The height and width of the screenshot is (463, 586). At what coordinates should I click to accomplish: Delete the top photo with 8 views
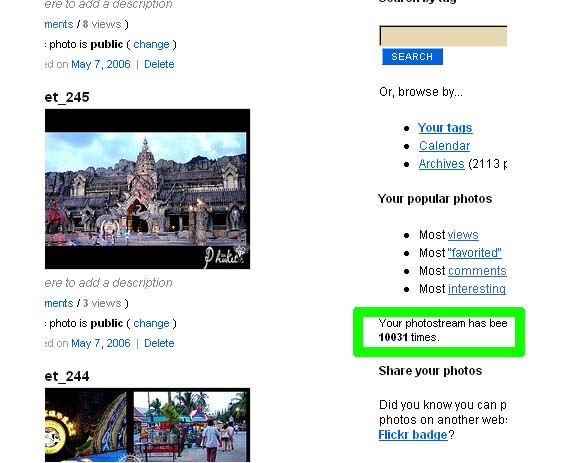coord(159,64)
